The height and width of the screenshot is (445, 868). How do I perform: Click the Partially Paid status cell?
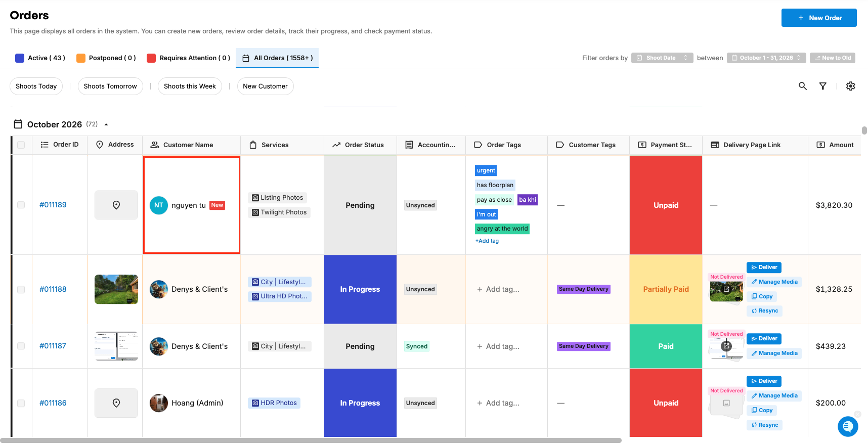(x=666, y=289)
